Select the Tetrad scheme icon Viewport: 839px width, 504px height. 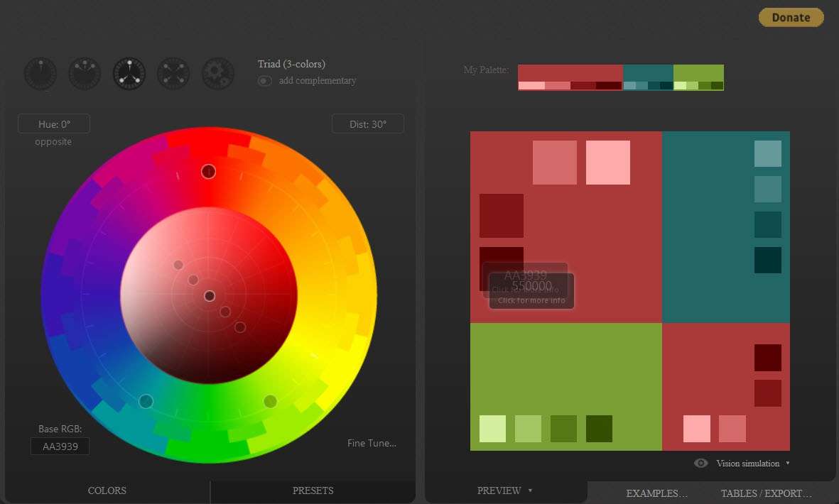pos(173,73)
